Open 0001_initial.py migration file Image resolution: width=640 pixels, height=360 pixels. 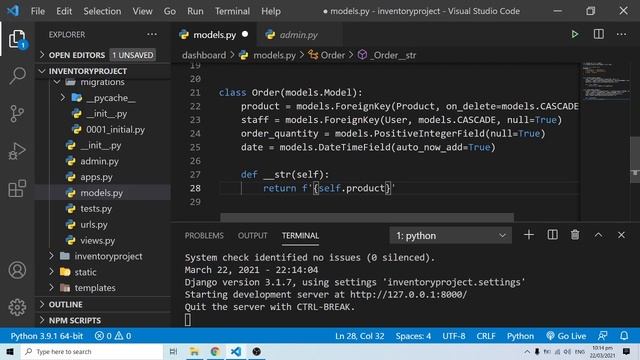tap(115, 129)
